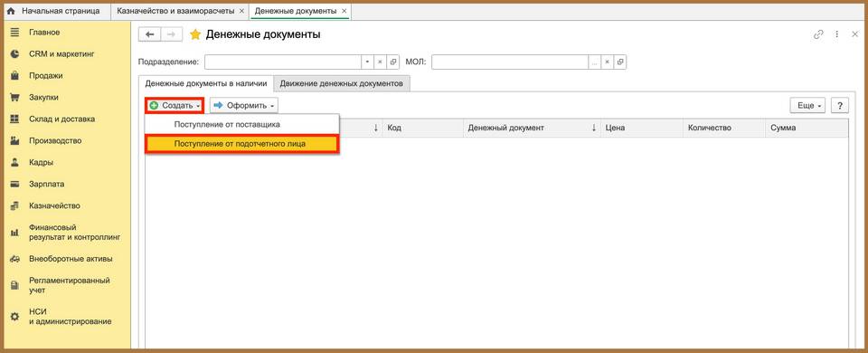Close the Казначейство и взаиморасчеты tab

(241, 11)
